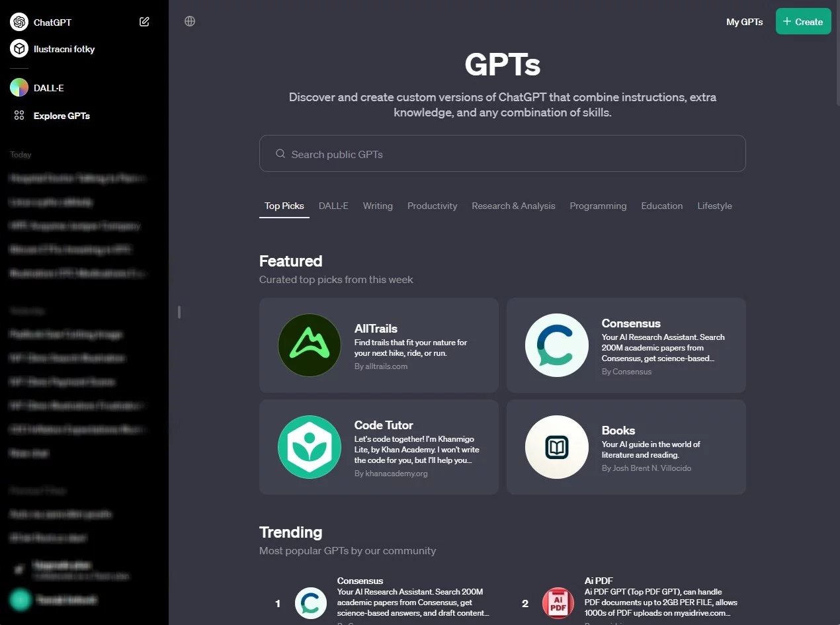The width and height of the screenshot is (840, 625).
Task: Click the Code Tutor title
Action: point(384,425)
